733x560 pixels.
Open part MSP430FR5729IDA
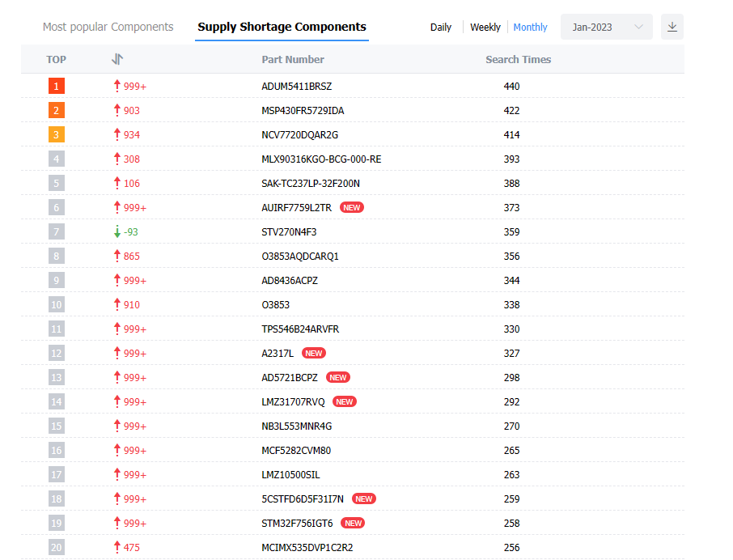(x=303, y=110)
